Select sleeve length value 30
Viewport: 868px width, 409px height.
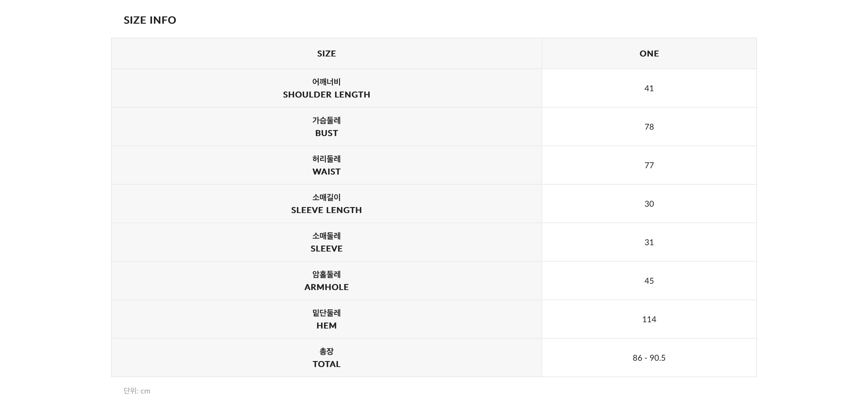(649, 204)
